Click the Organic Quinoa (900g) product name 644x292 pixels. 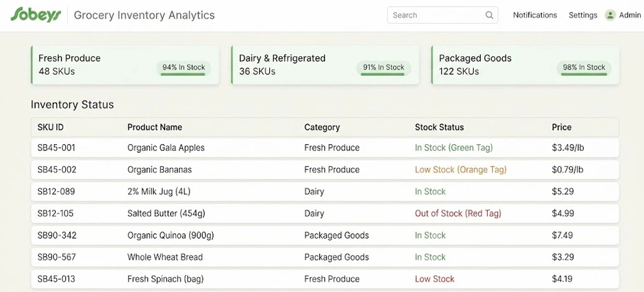point(171,236)
